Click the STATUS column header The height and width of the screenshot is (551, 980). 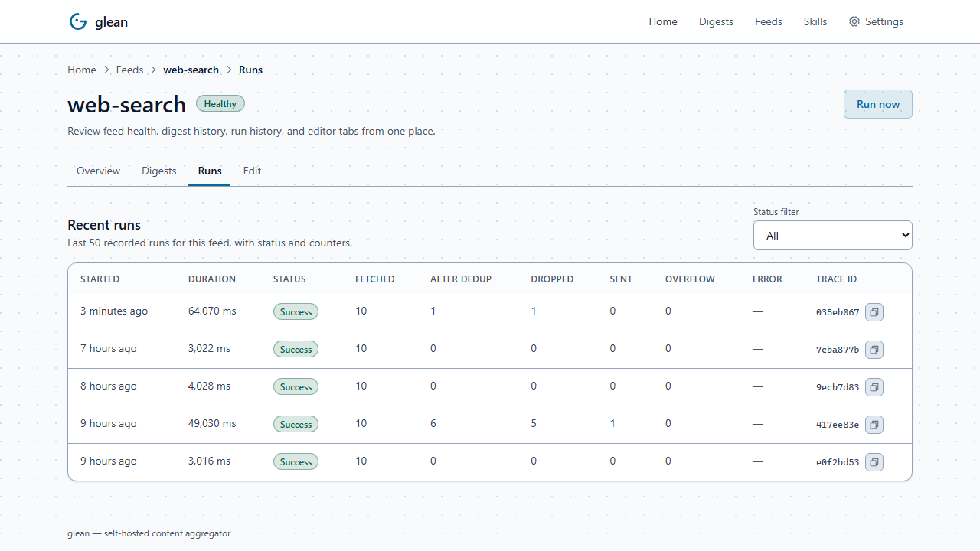[289, 279]
